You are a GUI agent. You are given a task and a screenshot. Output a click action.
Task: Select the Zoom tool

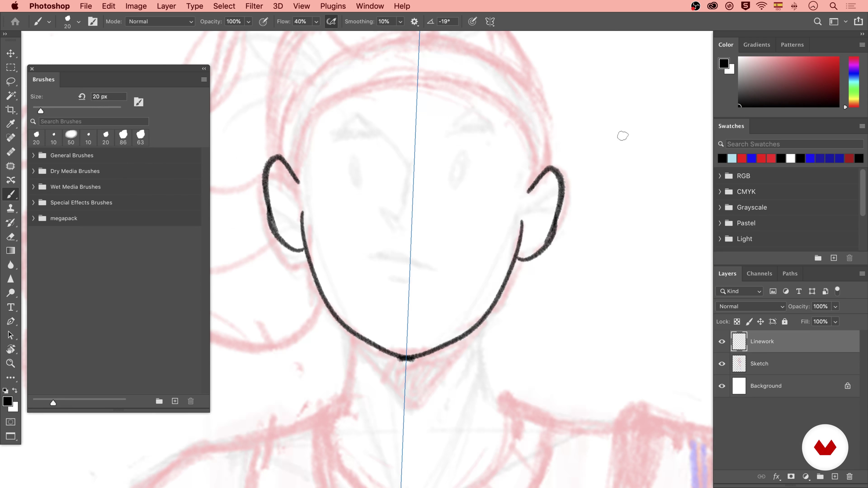pos(11,363)
